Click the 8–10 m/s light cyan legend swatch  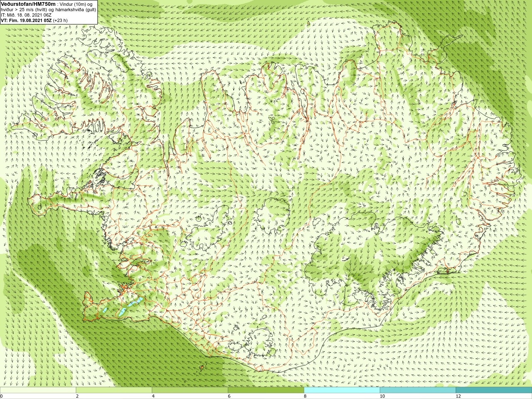[x=342, y=390]
